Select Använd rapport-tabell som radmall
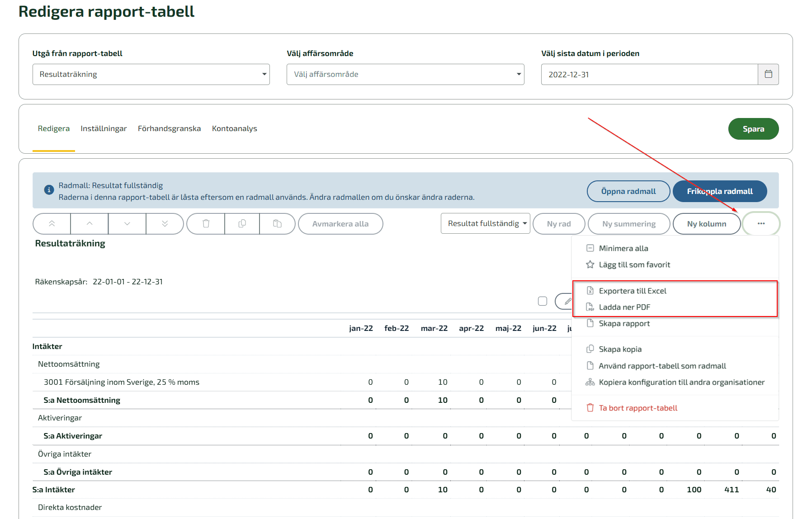The width and height of the screenshot is (812, 519). [675, 366]
